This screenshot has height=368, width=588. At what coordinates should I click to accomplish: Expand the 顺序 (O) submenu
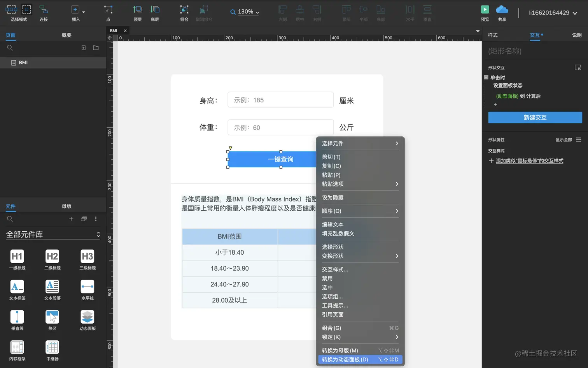[x=360, y=211]
